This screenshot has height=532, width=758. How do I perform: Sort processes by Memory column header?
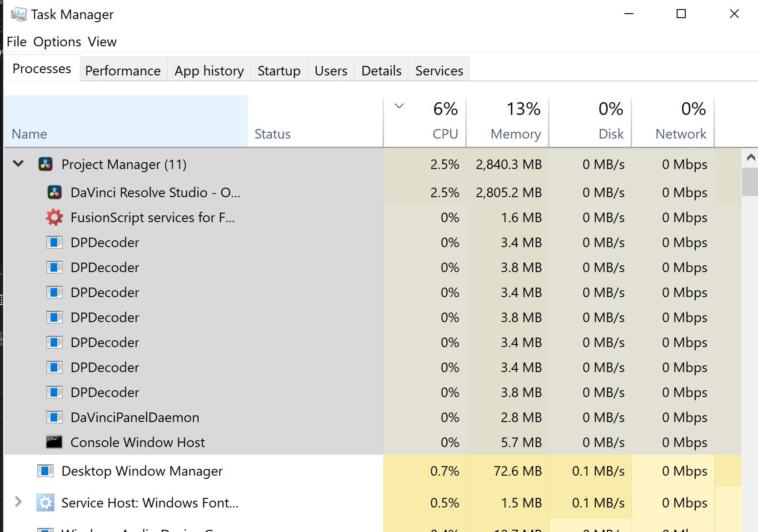(x=508, y=121)
